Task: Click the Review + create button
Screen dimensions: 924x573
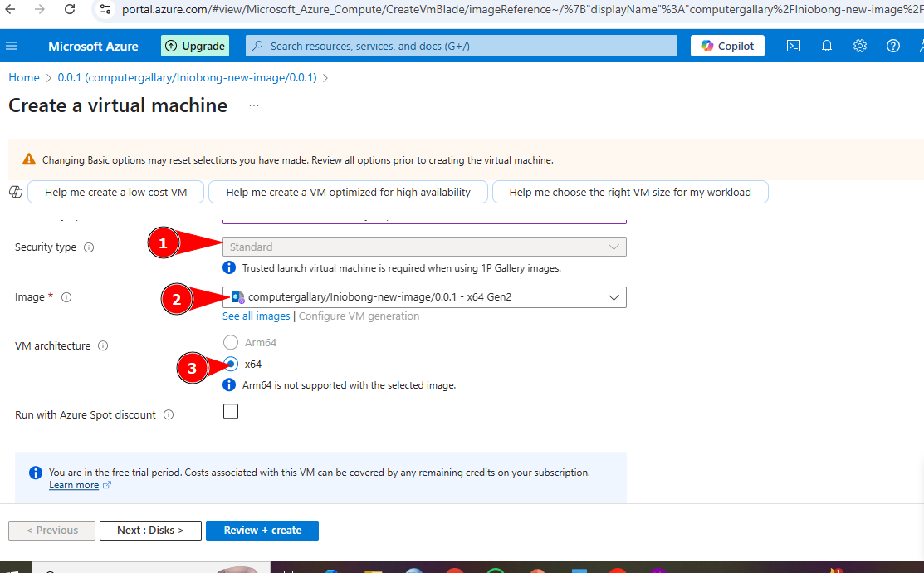Action: [262, 531]
